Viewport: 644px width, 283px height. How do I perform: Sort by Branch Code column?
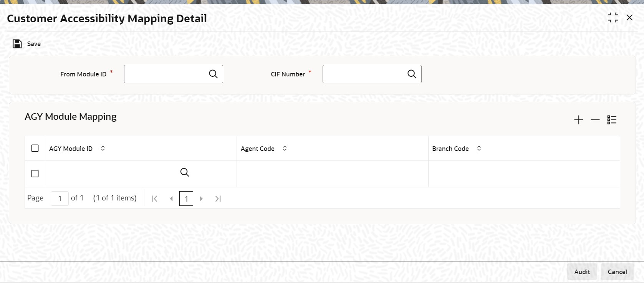point(479,148)
